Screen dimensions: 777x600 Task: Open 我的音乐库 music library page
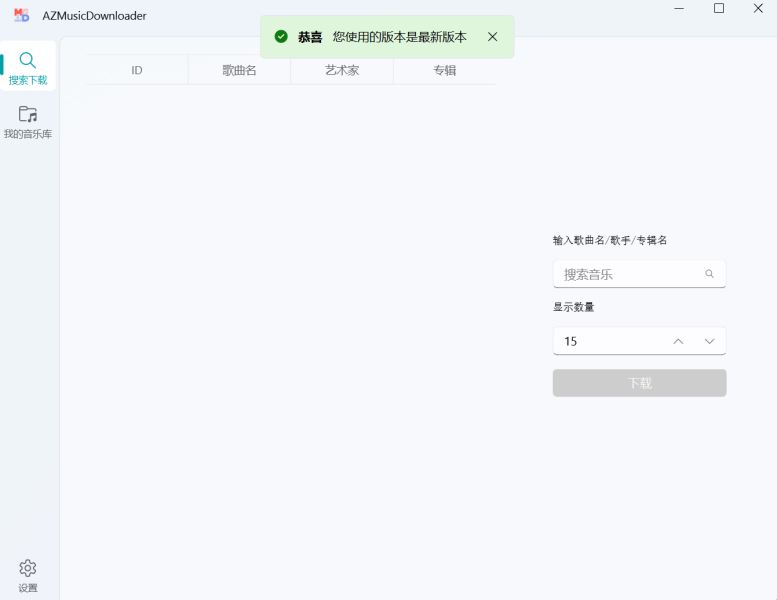point(28,122)
